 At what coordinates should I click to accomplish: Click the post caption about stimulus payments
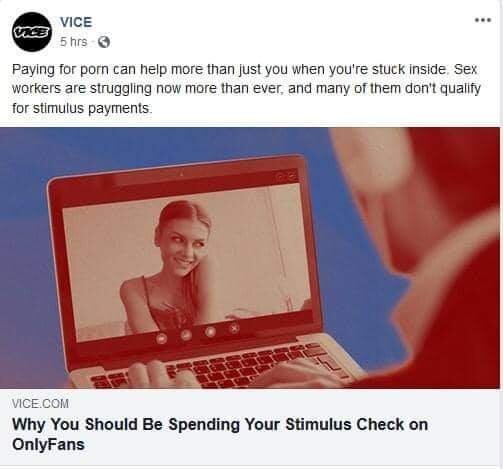coord(246,89)
